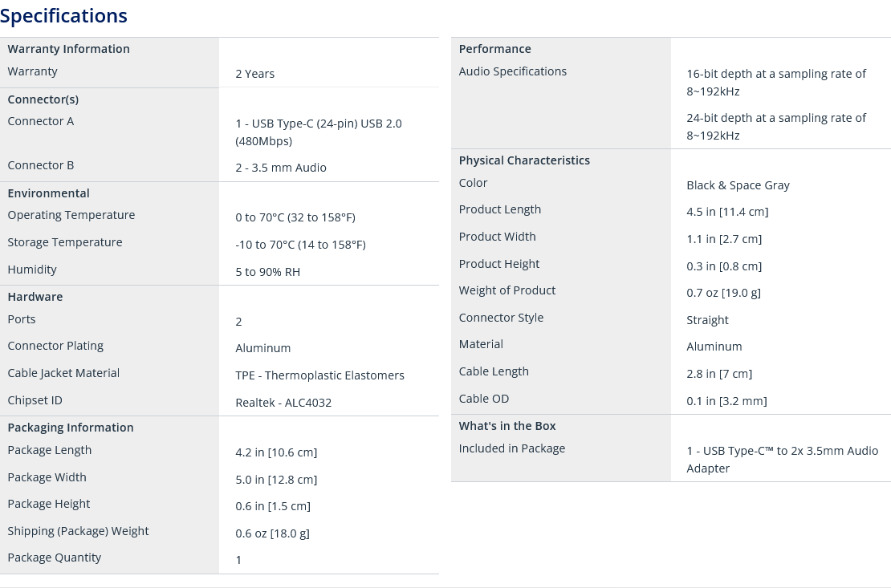The height and width of the screenshot is (588, 891).
Task: Click the USB Type-C (24-pin) connector value
Action: point(318,132)
